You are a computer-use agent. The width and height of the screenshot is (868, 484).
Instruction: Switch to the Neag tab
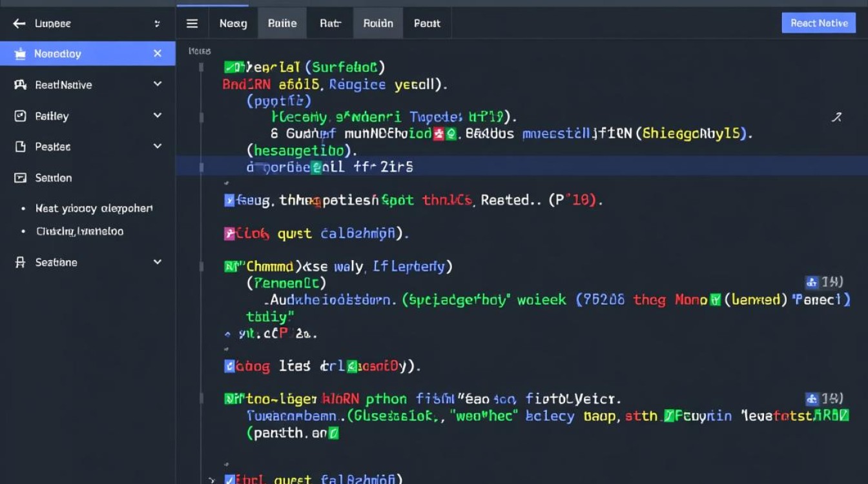[x=233, y=23]
